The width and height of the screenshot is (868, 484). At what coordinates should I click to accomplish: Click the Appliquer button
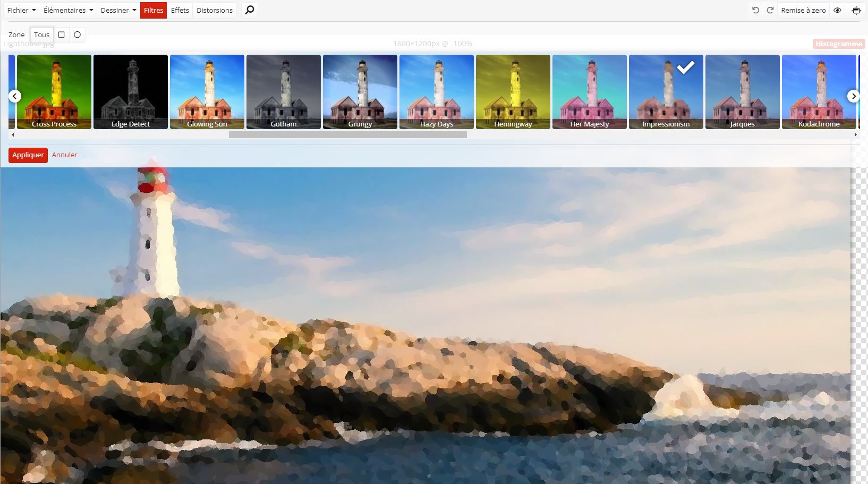pyautogui.click(x=28, y=155)
